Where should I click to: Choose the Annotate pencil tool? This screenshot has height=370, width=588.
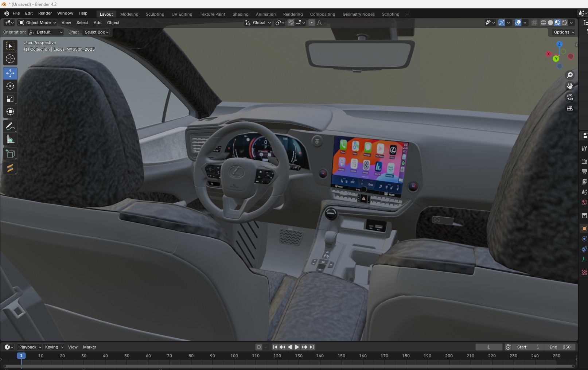point(10,126)
